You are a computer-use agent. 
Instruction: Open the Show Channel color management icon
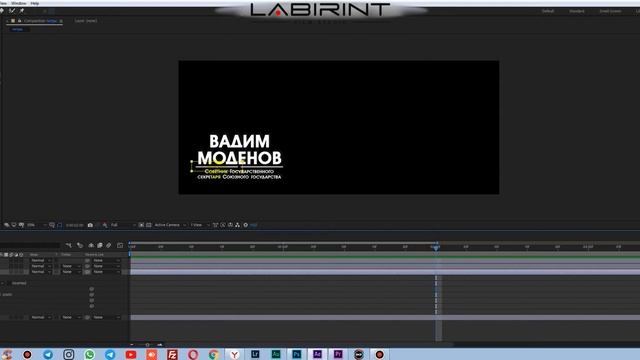coord(105,225)
